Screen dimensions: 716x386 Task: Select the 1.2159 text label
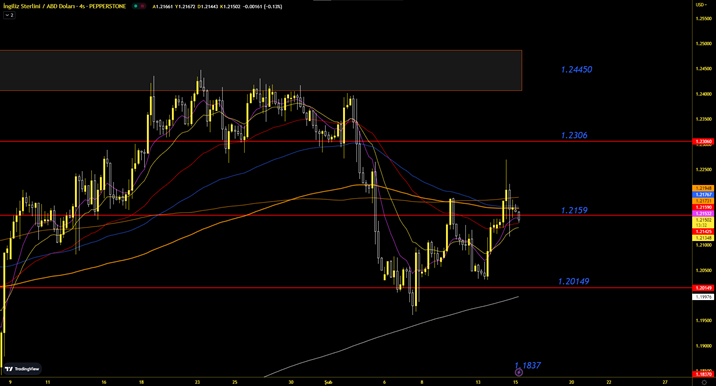pos(574,211)
